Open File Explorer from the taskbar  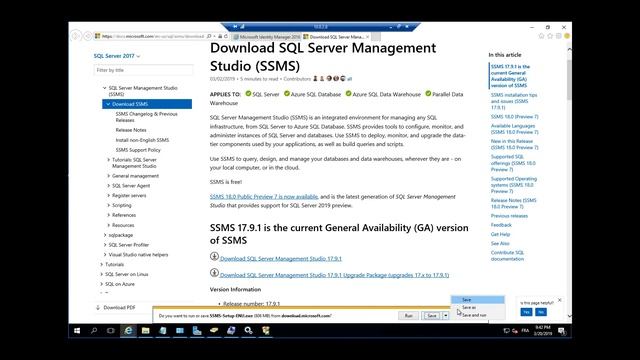pyautogui.click(x=145, y=331)
